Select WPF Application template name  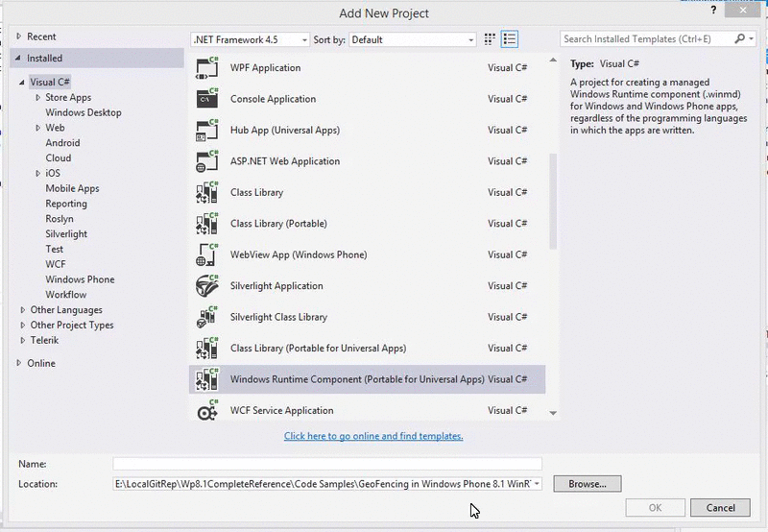(266, 68)
